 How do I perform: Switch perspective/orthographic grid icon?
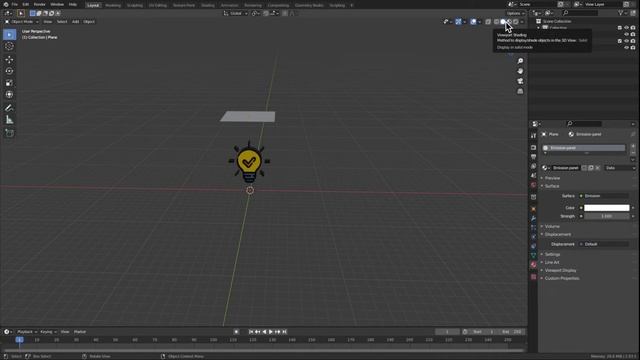(520, 91)
